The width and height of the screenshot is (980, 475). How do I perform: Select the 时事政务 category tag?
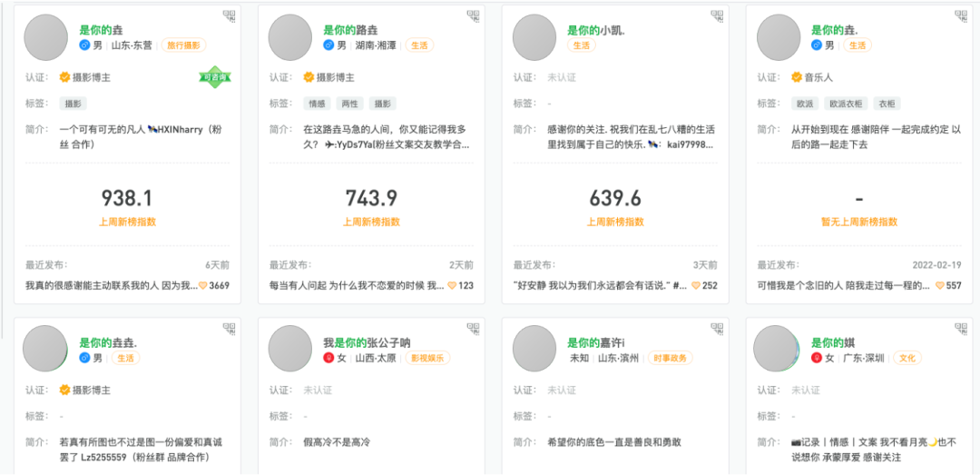[670, 358]
